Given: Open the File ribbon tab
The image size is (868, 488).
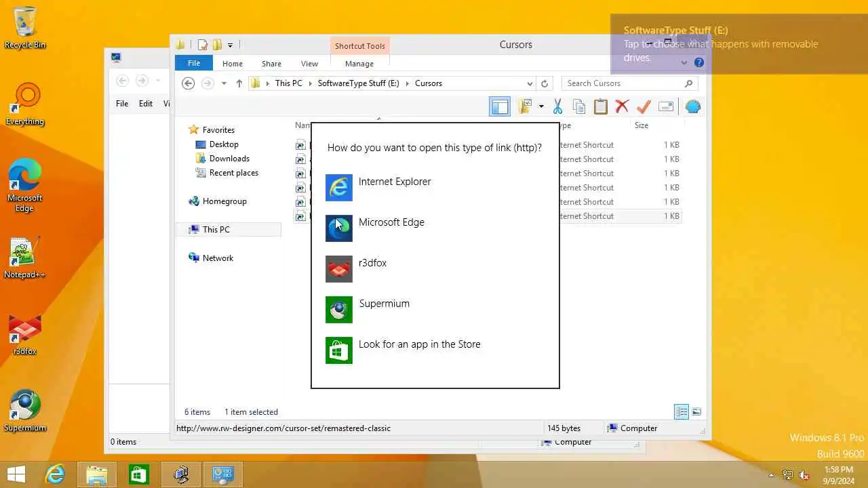Looking at the screenshot, I should [x=194, y=63].
